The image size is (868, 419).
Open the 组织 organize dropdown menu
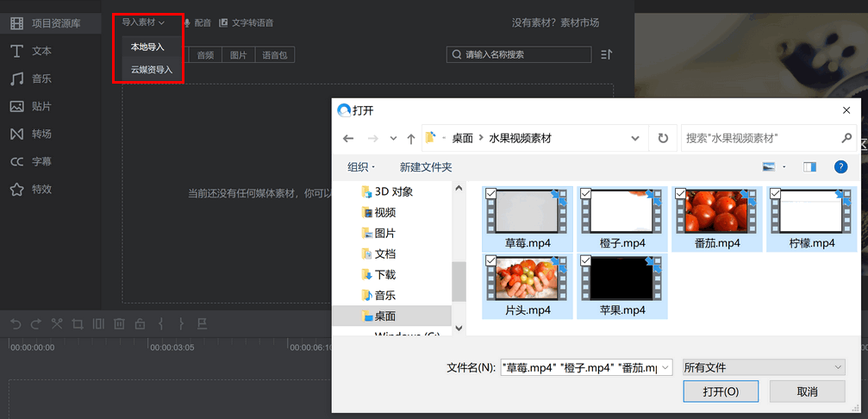[x=361, y=166]
